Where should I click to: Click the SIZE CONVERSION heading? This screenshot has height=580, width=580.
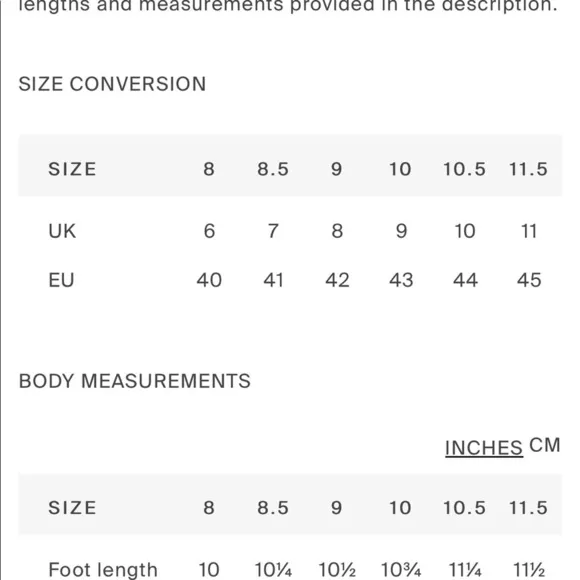tap(112, 84)
